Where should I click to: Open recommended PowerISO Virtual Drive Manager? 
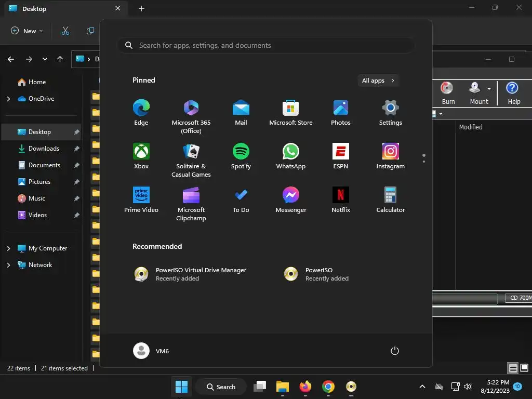(x=191, y=274)
